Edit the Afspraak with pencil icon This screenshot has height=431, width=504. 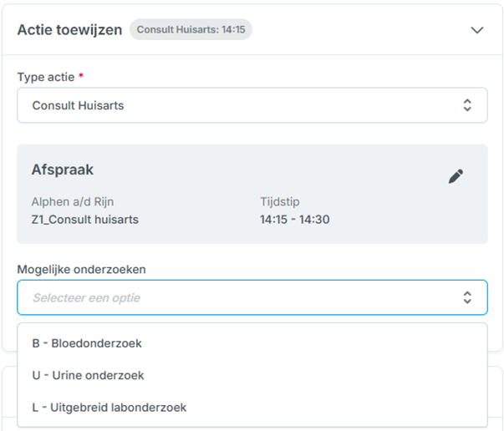[x=456, y=175]
